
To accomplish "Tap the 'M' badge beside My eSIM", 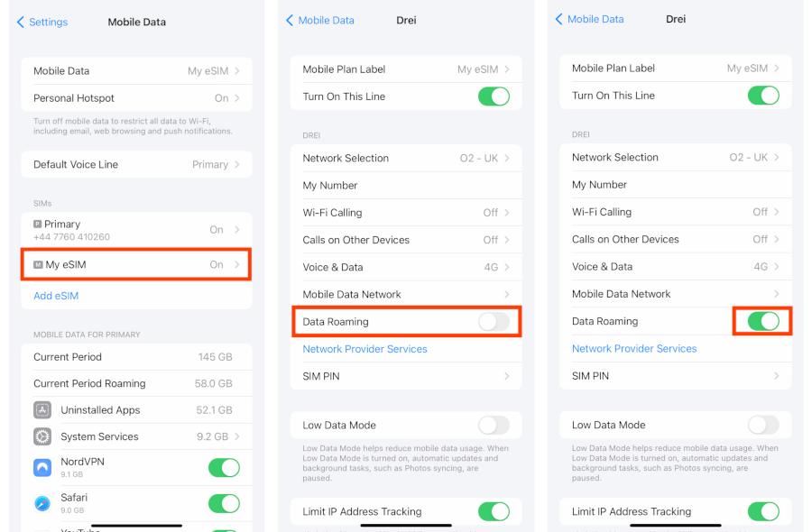I will 39,265.
